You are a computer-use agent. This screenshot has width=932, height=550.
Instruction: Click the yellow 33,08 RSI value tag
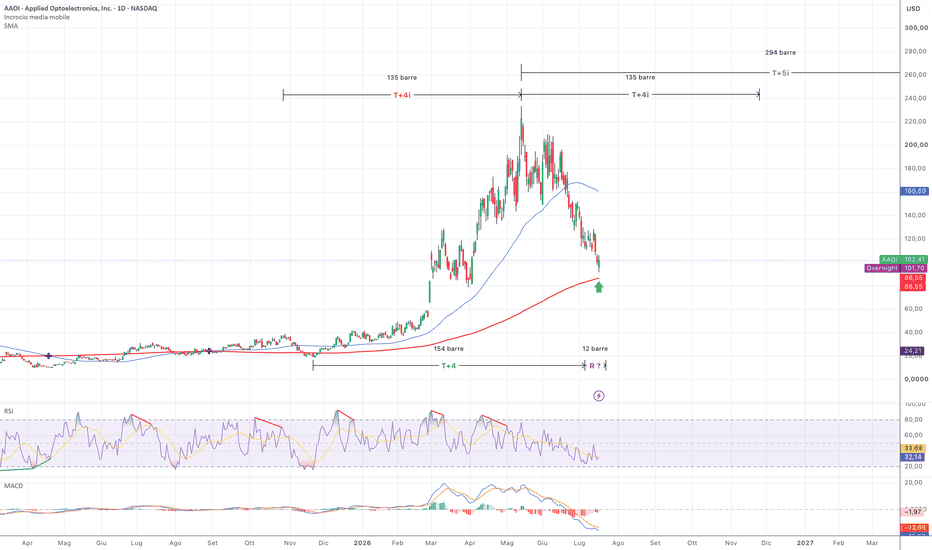coord(913,448)
